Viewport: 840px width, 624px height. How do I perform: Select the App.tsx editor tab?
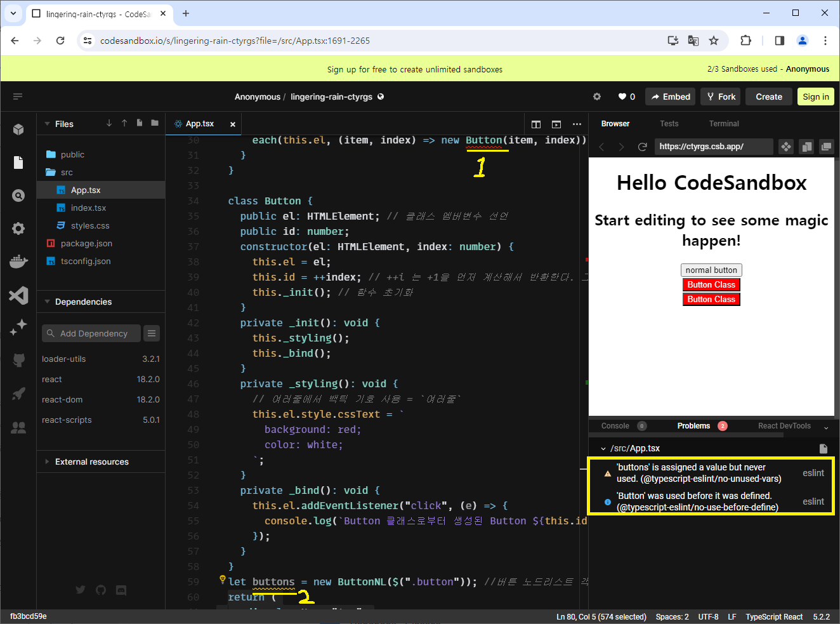pyautogui.click(x=199, y=124)
